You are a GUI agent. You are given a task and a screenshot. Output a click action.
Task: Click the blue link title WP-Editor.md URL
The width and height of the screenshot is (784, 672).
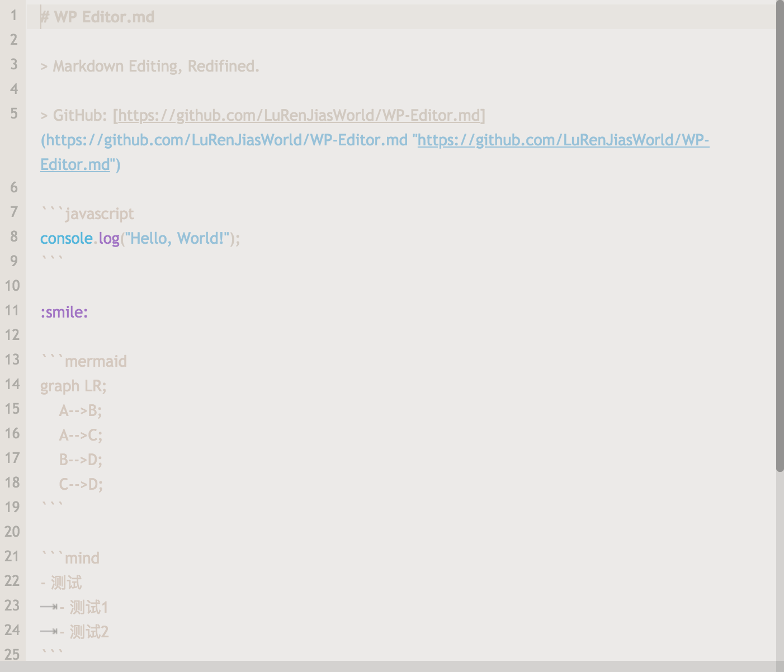(375, 152)
